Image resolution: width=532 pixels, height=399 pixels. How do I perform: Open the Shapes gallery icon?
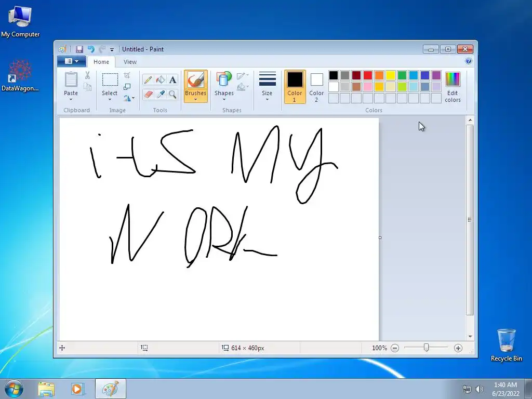[224, 79]
